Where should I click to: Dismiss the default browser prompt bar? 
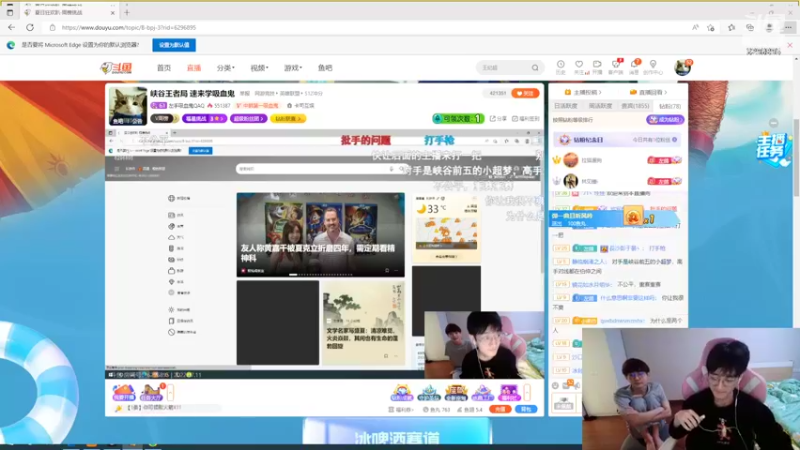[x=790, y=45]
